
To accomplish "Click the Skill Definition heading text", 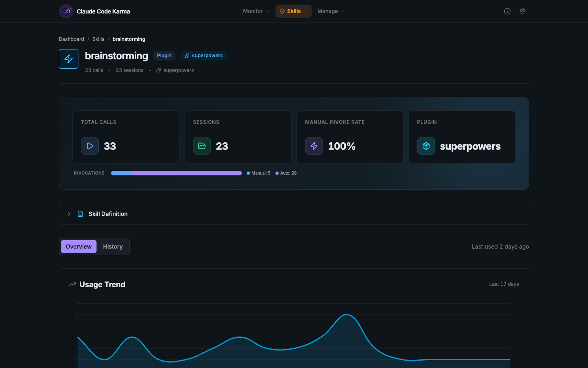I will click(x=108, y=214).
